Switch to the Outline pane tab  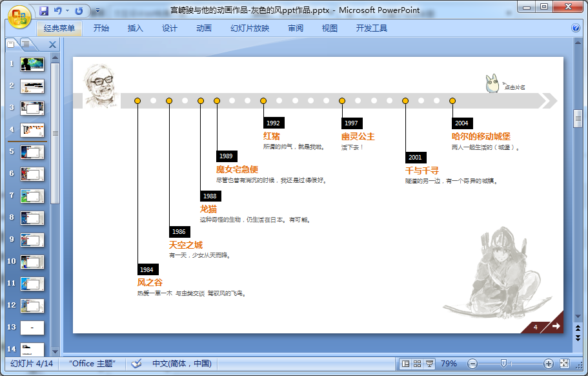pyautogui.click(x=26, y=45)
